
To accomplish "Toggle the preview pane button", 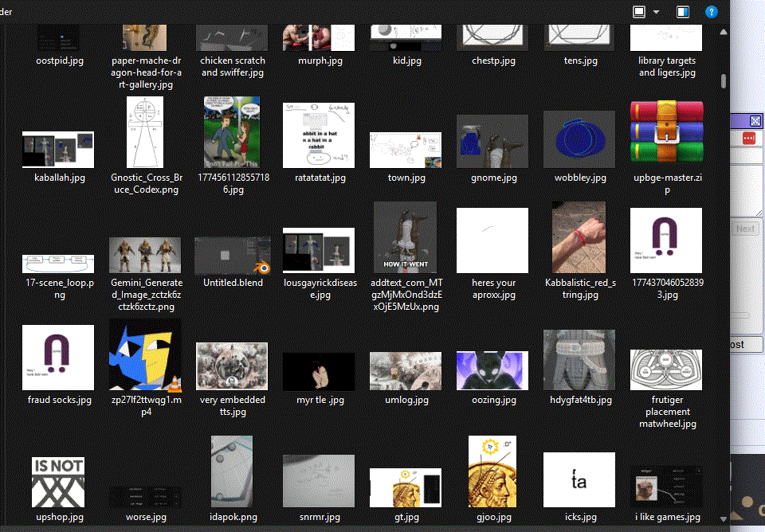I will point(683,12).
